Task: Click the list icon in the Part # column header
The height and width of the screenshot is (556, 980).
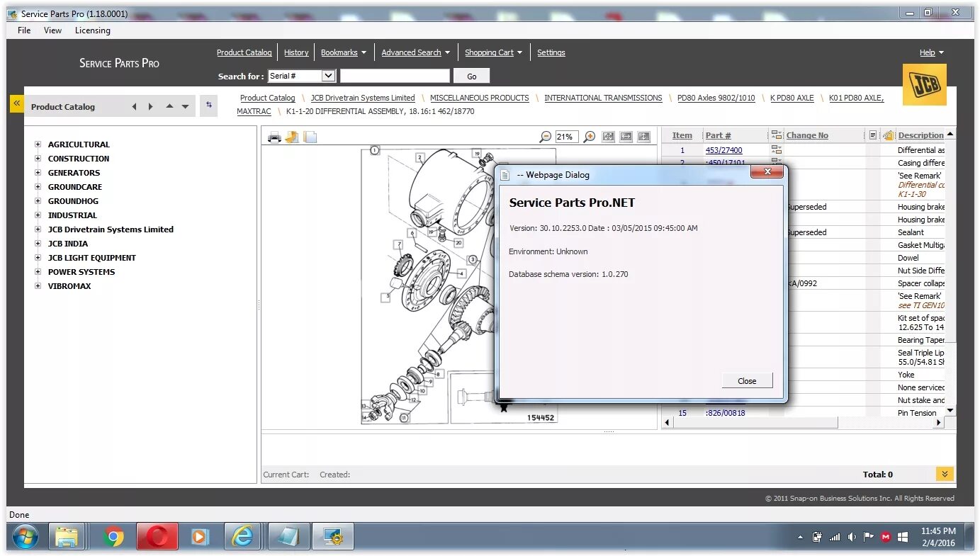Action: (777, 135)
